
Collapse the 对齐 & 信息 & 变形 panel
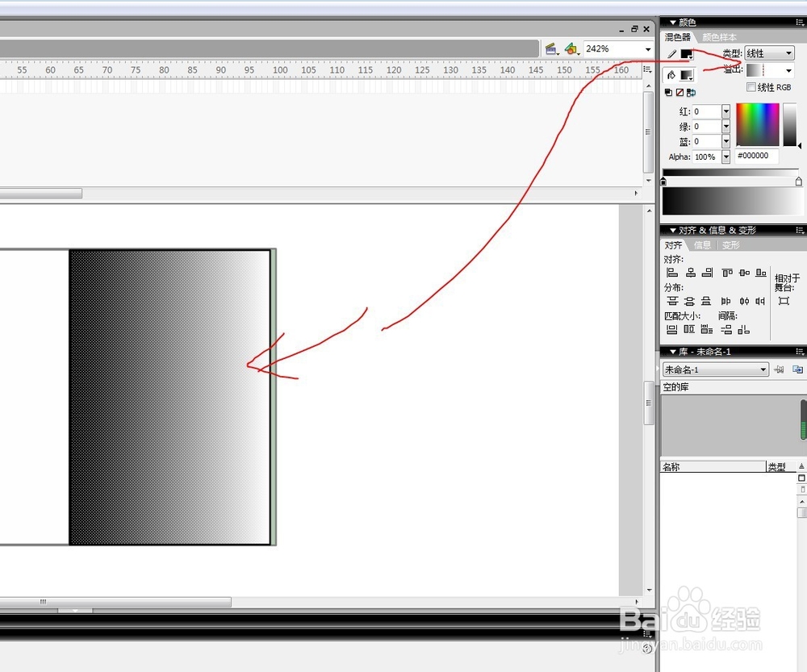(673, 230)
